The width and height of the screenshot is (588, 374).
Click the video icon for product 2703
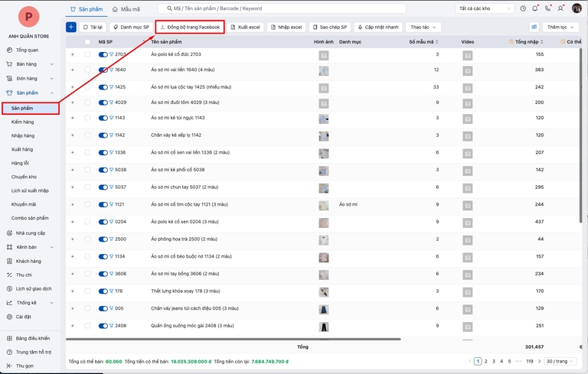point(467,55)
